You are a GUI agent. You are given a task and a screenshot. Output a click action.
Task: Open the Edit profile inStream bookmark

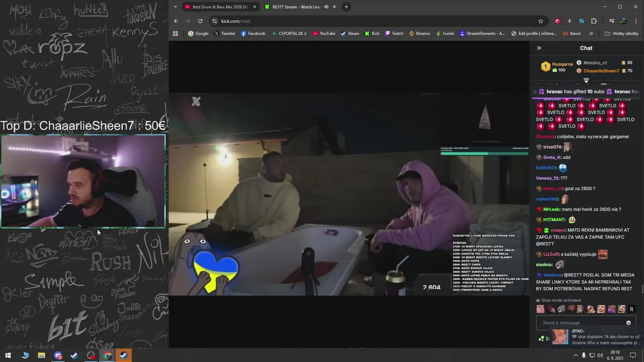pyautogui.click(x=534, y=34)
